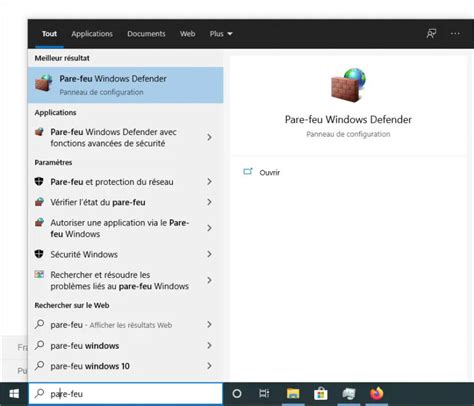Open Microsoft Store from the taskbar

pyautogui.click(x=321, y=394)
